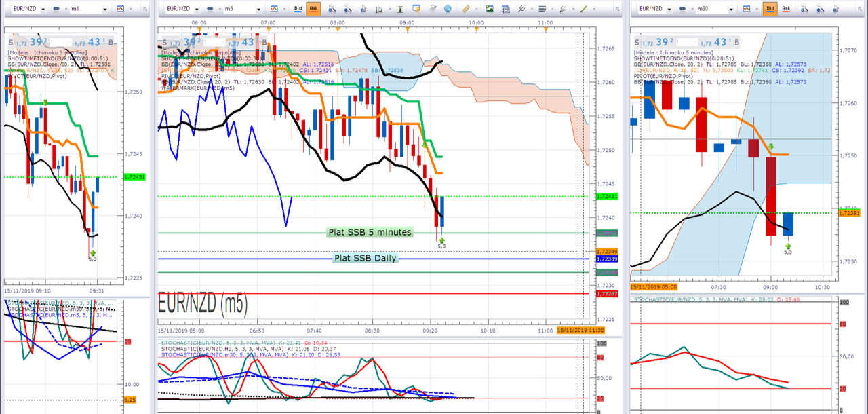
Task: Click the S sell button on the m30 chart
Action: click(x=637, y=42)
